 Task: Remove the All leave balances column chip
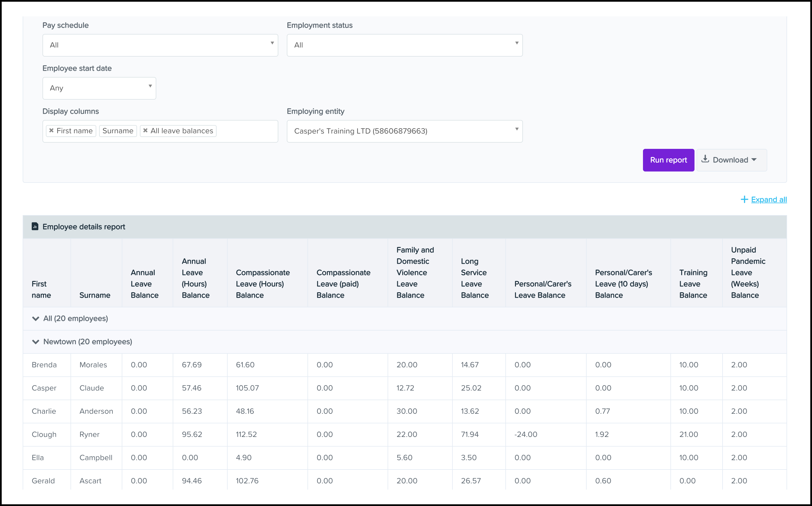(145, 131)
